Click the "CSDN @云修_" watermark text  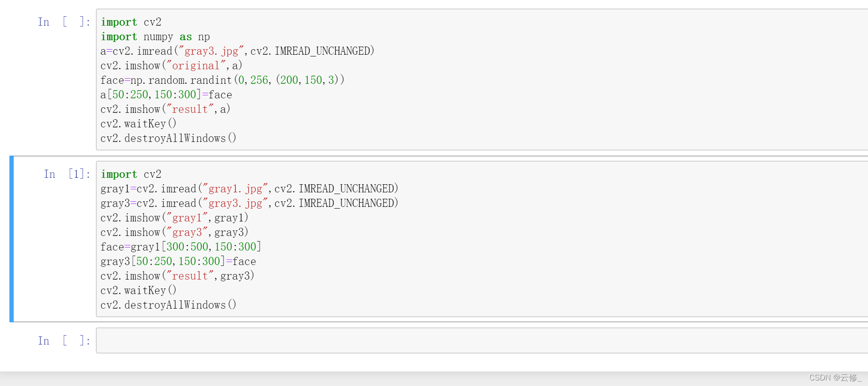835,378
